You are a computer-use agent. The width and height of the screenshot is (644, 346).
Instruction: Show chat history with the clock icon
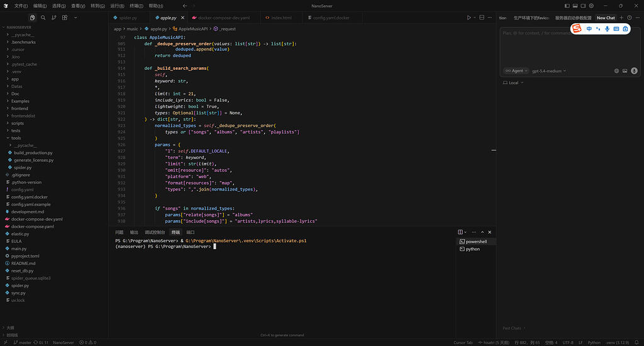click(629, 18)
